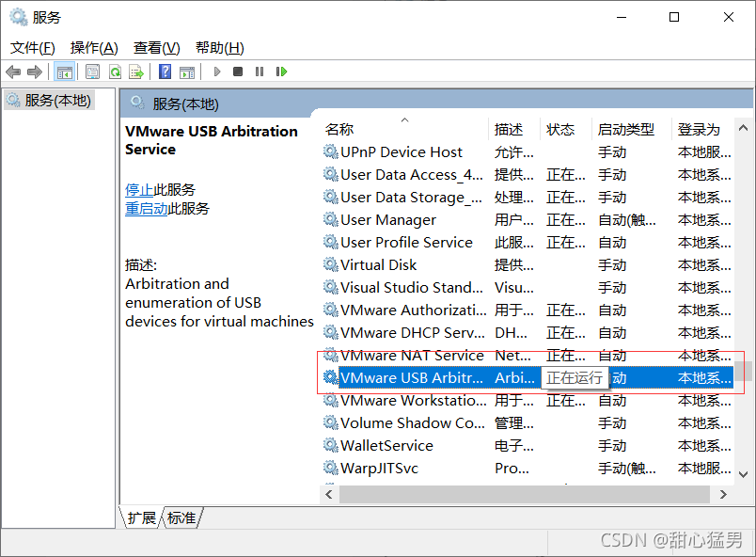Pause the service with the Pause icon
The height and width of the screenshot is (557, 756).
click(260, 72)
